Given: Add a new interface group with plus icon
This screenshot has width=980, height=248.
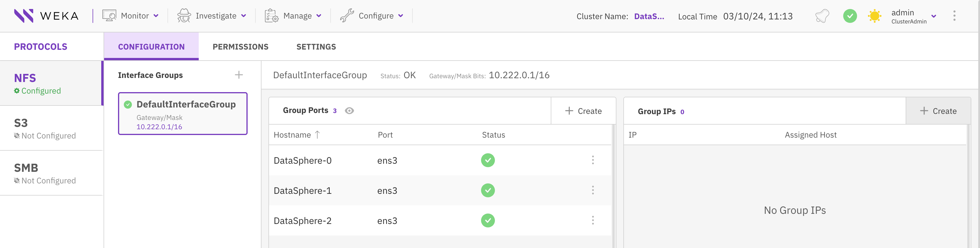Looking at the screenshot, I should click(x=239, y=75).
